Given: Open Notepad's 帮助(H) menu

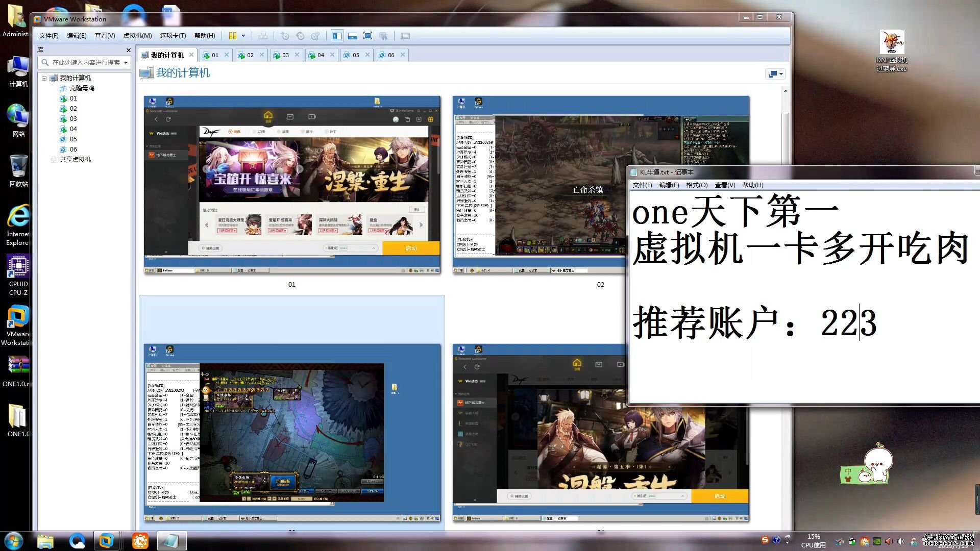Looking at the screenshot, I should [753, 185].
